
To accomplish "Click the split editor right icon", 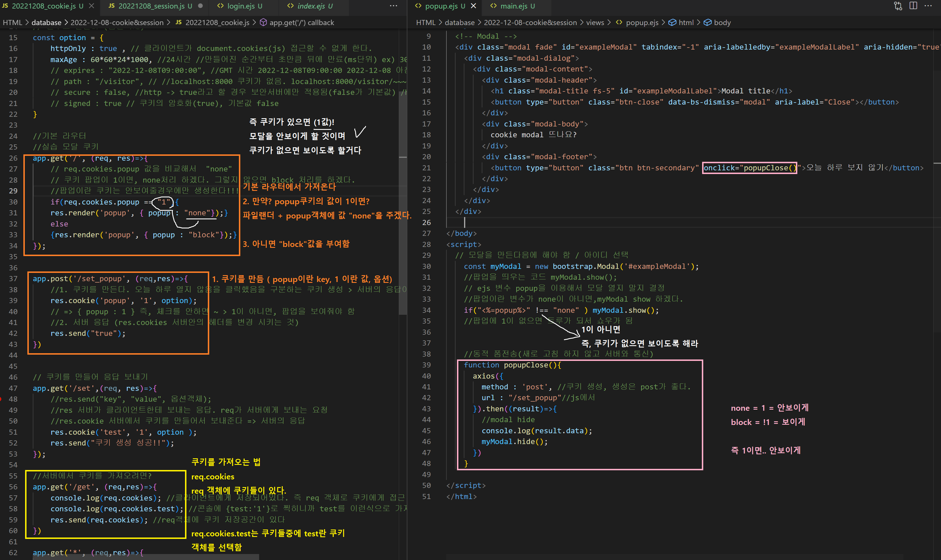I will [x=913, y=6].
